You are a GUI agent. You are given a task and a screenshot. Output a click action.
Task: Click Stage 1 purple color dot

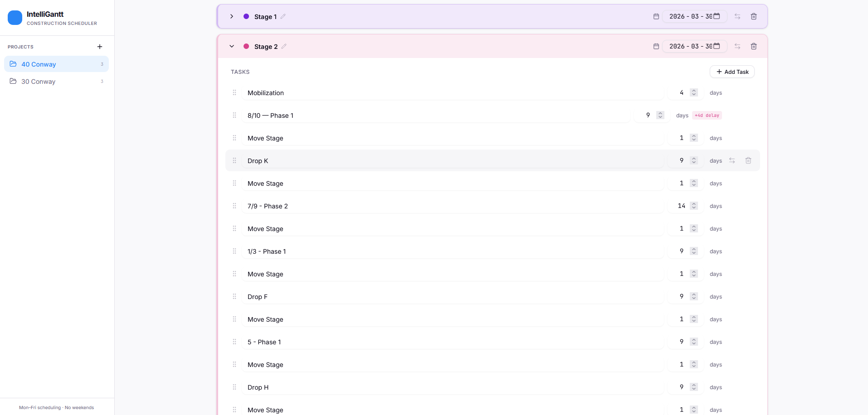(246, 16)
